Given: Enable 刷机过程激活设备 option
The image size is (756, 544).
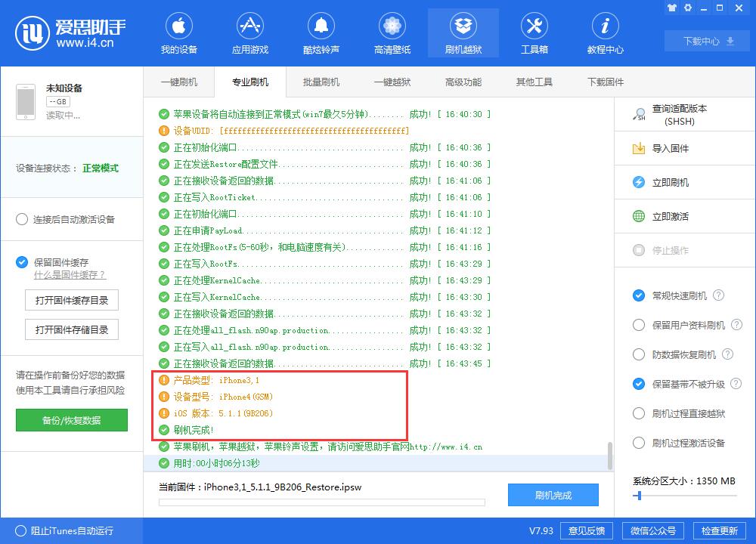Looking at the screenshot, I should (638, 443).
